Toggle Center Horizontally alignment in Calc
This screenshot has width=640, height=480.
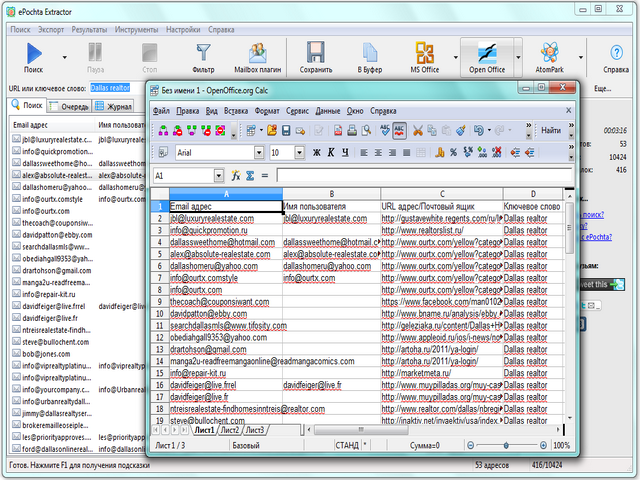(x=378, y=153)
